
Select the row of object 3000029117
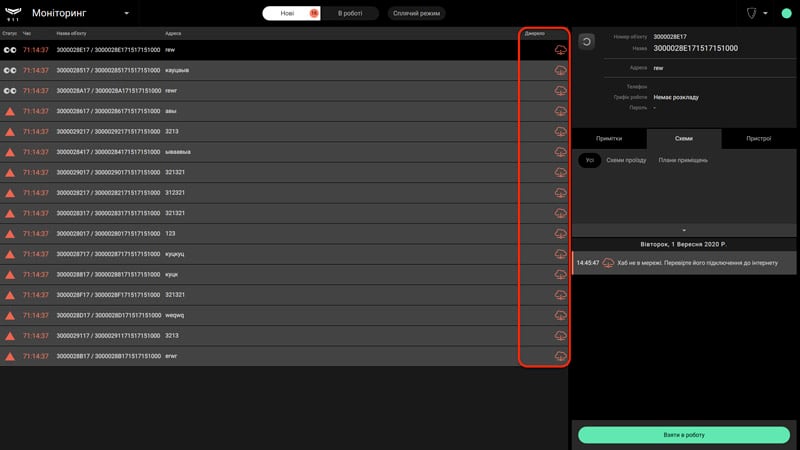tap(284, 336)
